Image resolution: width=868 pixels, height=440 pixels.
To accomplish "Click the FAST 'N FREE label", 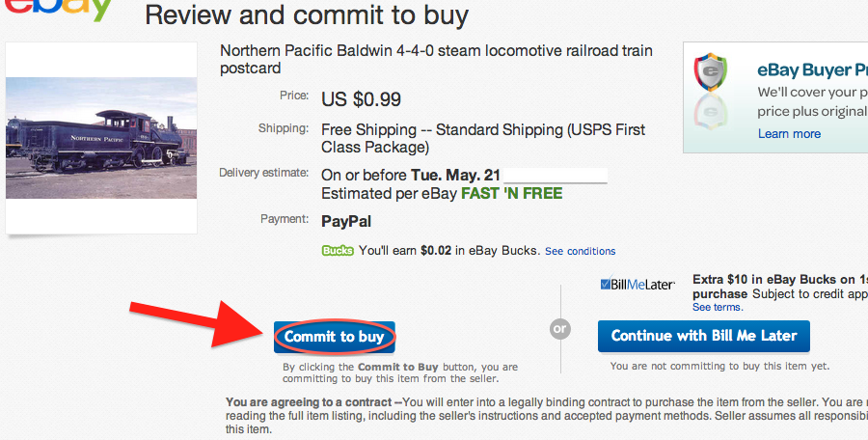I will click(x=511, y=193).
